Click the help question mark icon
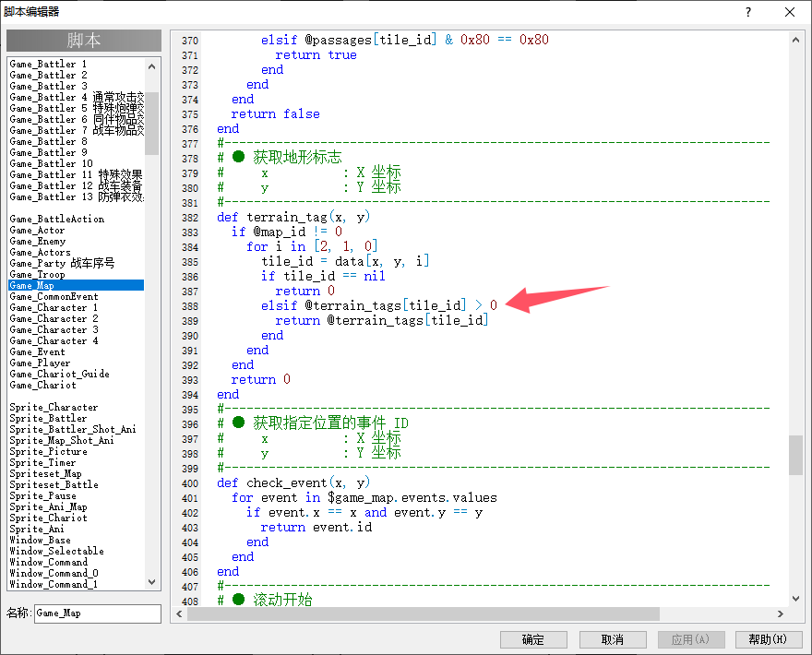The height and width of the screenshot is (655, 812). 748,12
